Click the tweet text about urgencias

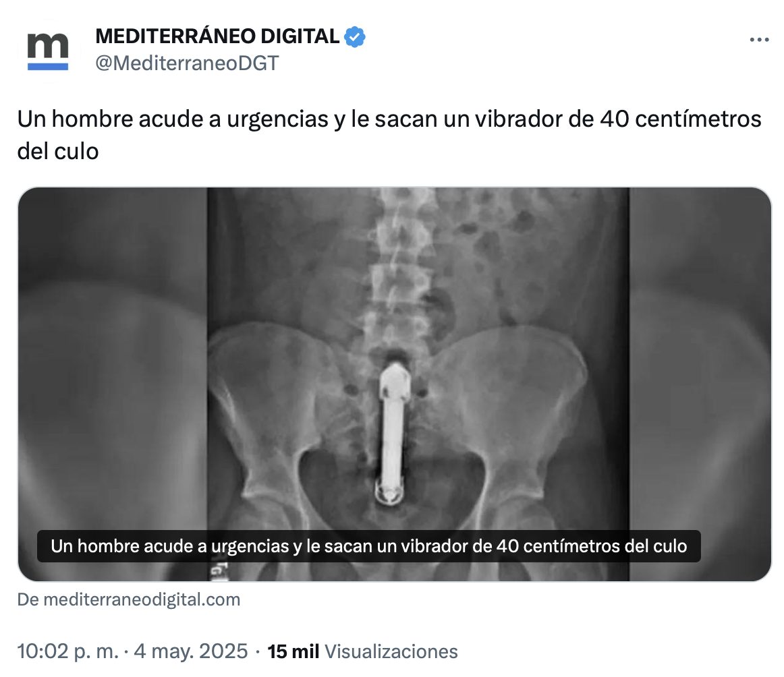389,135
